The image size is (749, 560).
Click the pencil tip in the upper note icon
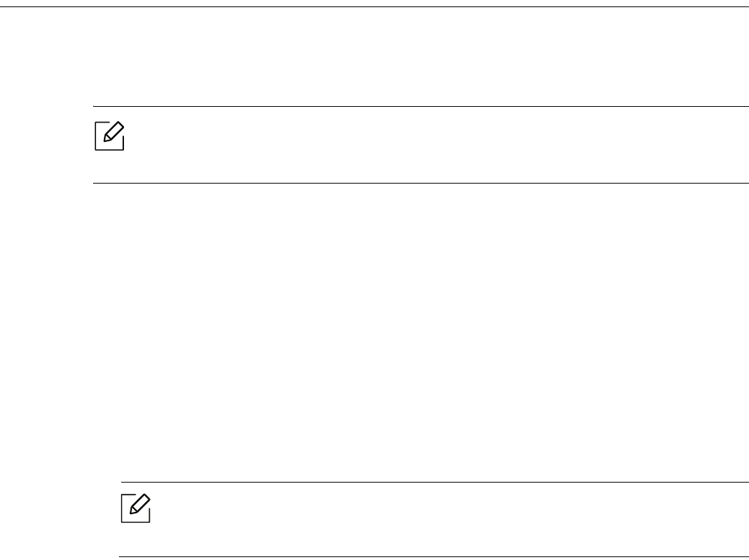click(105, 141)
